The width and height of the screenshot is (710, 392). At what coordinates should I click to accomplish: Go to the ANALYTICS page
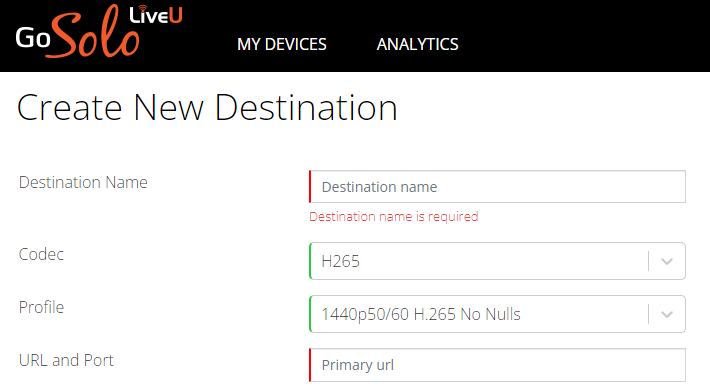click(417, 44)
